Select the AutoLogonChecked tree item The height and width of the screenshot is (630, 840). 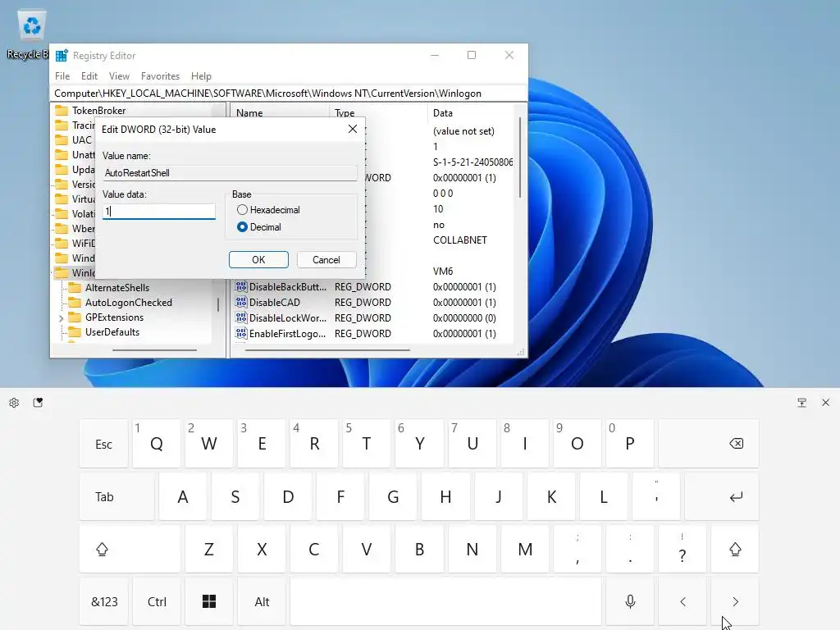[x=129, y=303]
